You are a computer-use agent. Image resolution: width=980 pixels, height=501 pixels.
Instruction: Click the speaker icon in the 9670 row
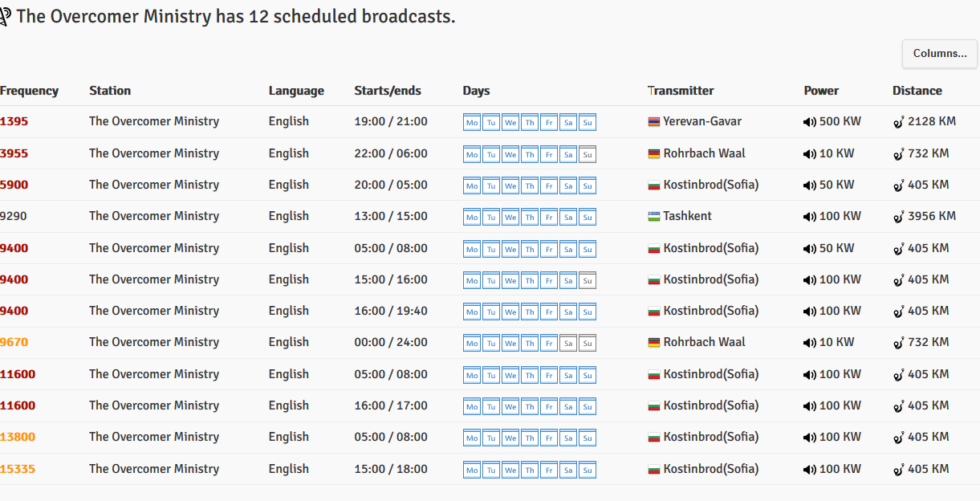(810, 343)
